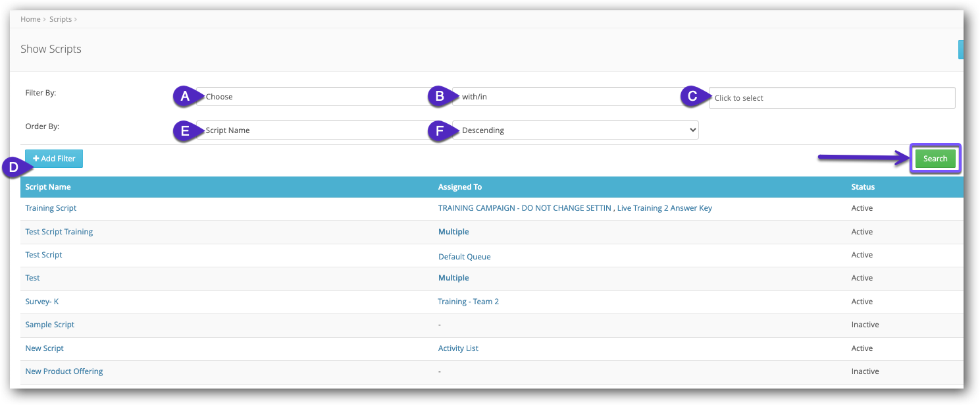Click the 'Click to select' filter field
Viewport: 980px width, 405px height.
[x=831, y=98]
